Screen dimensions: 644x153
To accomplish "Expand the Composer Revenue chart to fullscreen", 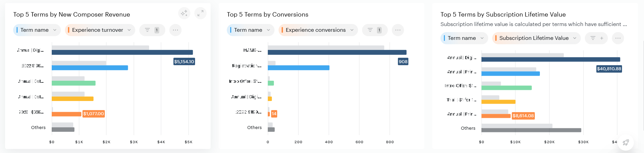I will click(200, 13).
